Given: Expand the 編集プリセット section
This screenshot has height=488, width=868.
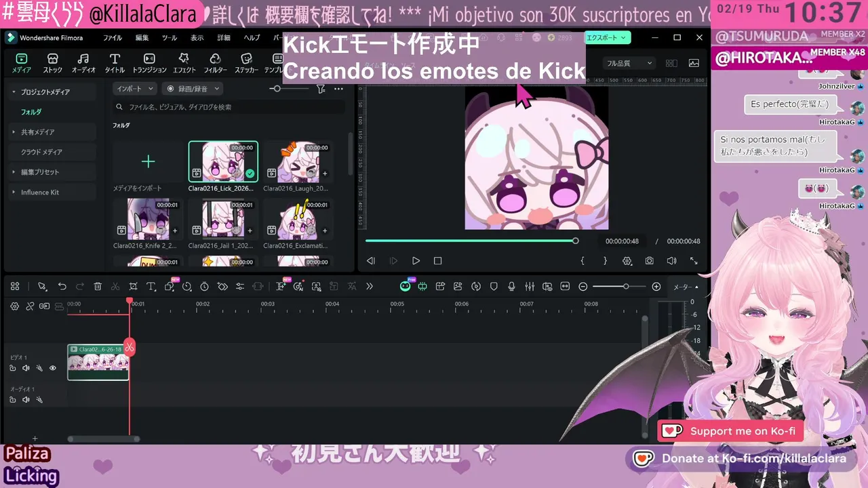Looking at the screenshot, I should tap(14, 172).
